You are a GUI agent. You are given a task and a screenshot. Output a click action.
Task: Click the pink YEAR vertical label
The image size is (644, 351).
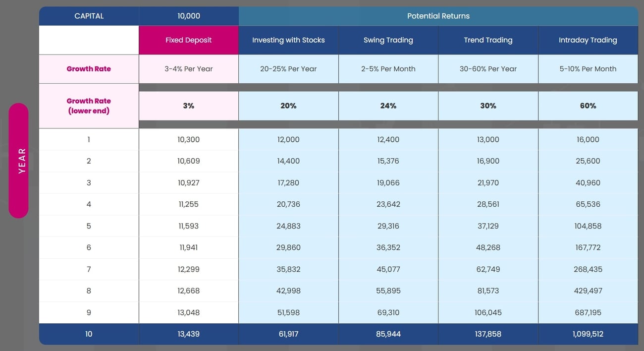19,161
